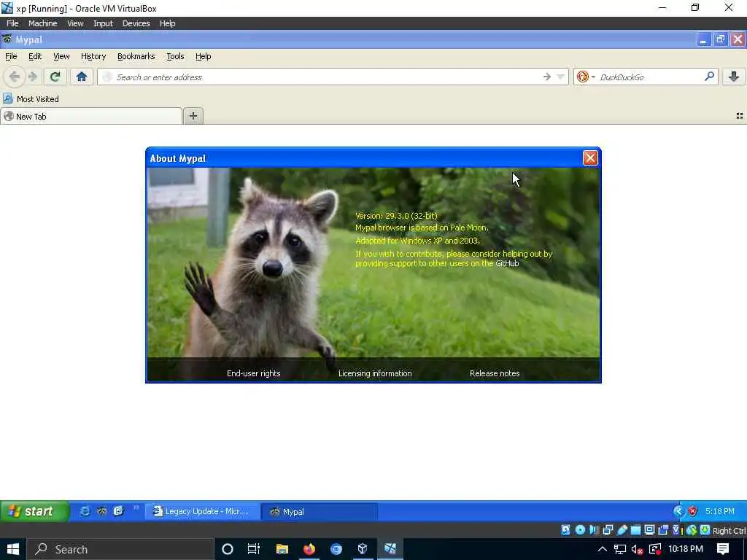Show hidden Windows tray icons caret

[x=602, y=549]
